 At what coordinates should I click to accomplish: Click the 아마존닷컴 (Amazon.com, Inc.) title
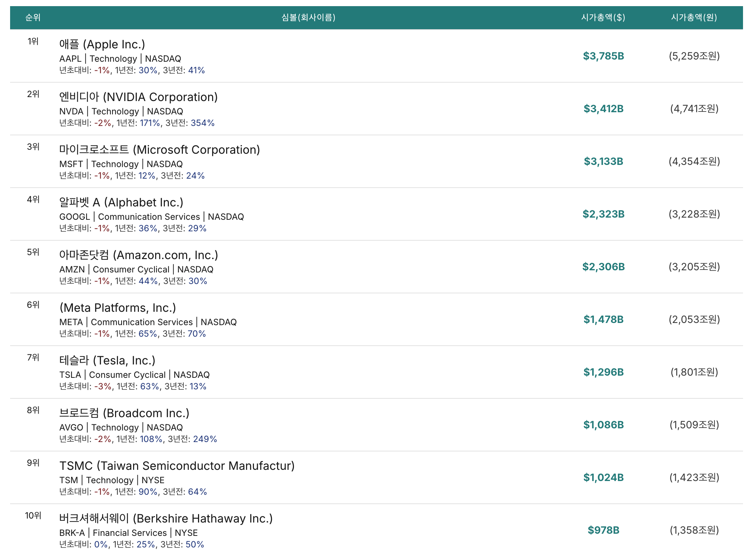point(139,255)
